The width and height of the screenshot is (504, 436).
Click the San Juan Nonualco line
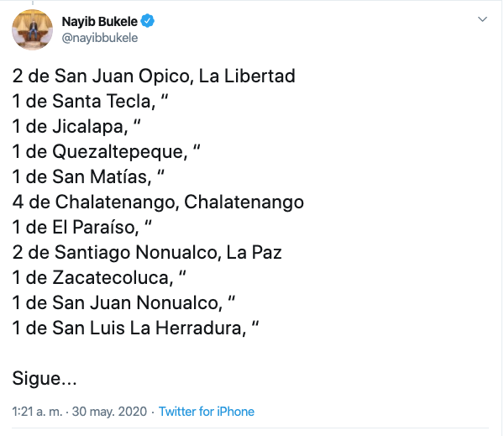122,303
